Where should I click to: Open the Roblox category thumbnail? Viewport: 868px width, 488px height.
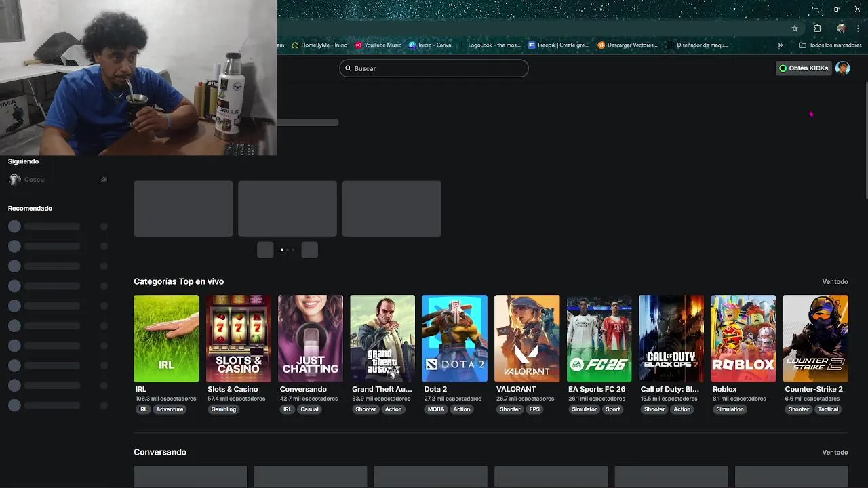743,338
